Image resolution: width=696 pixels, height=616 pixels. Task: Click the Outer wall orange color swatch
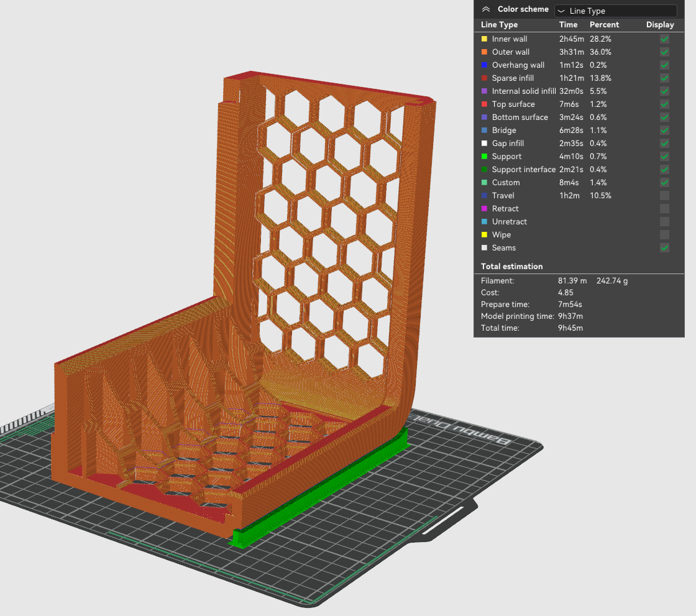pyautogui.click(x=484, y=52)
